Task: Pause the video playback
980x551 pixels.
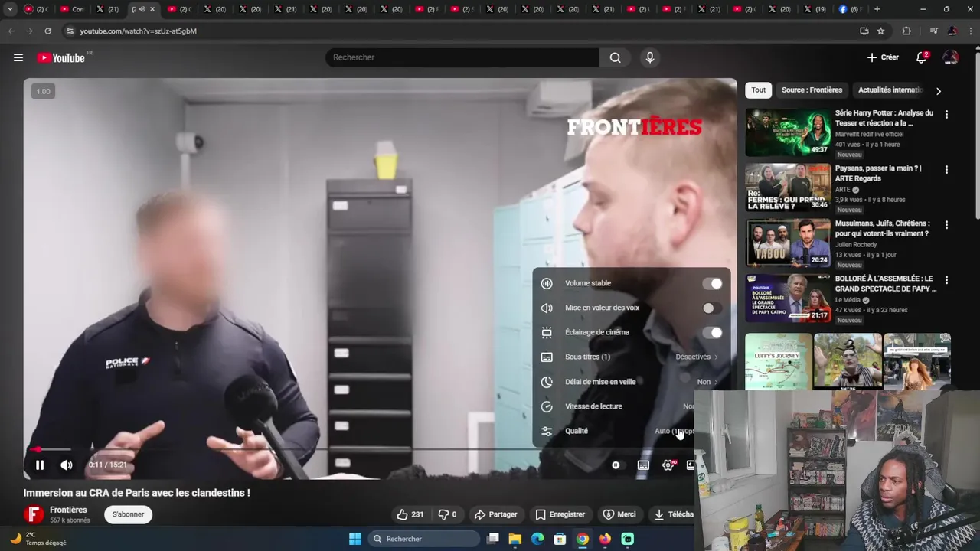Action: (x=40, y=465)
